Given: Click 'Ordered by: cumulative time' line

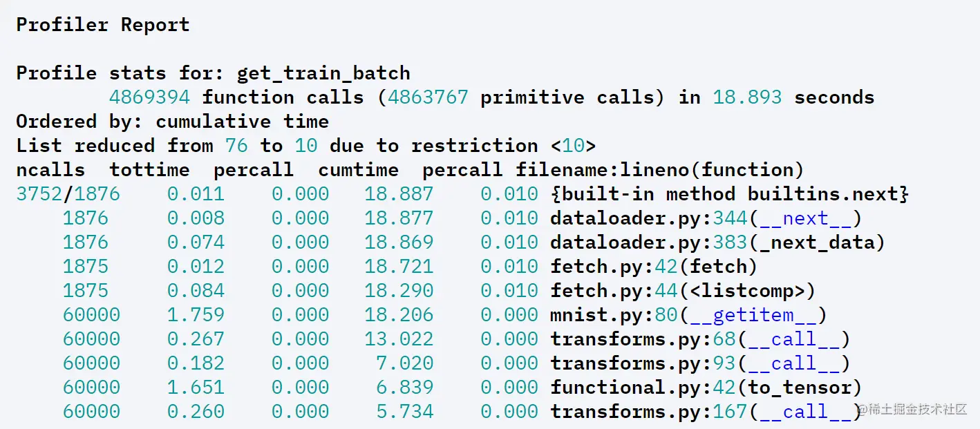Looking at the screenshot, I should coord(173,122).
